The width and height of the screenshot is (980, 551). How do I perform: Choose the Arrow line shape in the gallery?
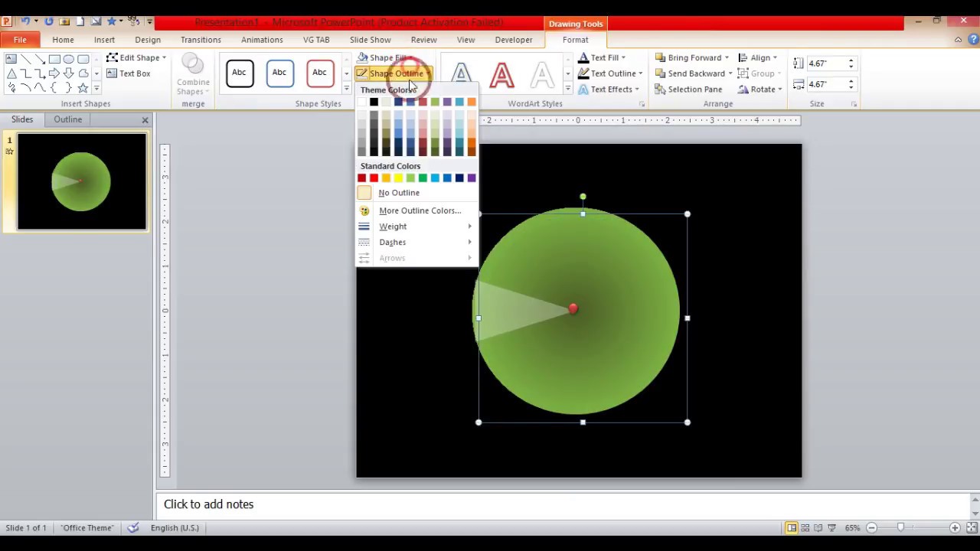[40, 59]
